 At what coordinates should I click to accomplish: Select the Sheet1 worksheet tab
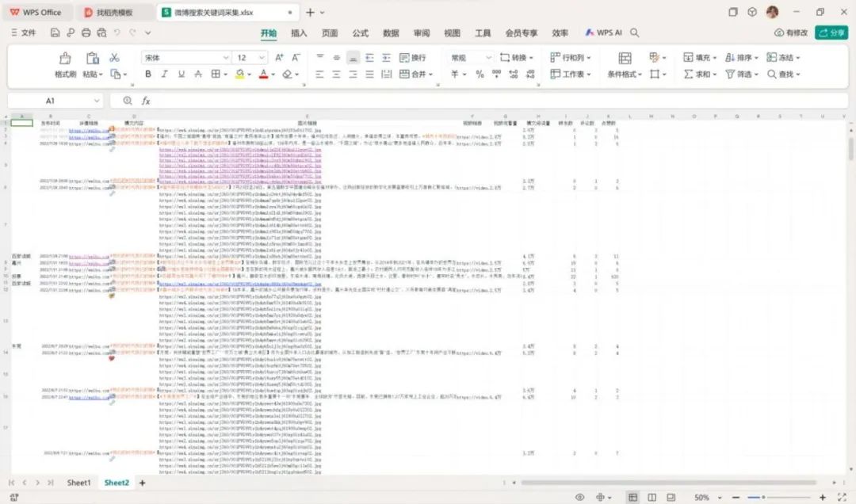pyautogui.click(x=78, y=483)
